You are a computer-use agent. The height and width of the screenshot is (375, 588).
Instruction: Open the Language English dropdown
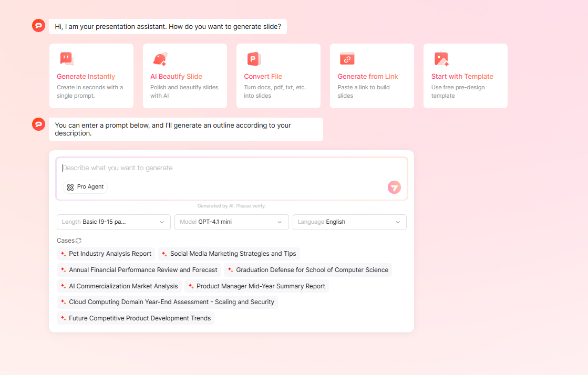coord(349,222)
